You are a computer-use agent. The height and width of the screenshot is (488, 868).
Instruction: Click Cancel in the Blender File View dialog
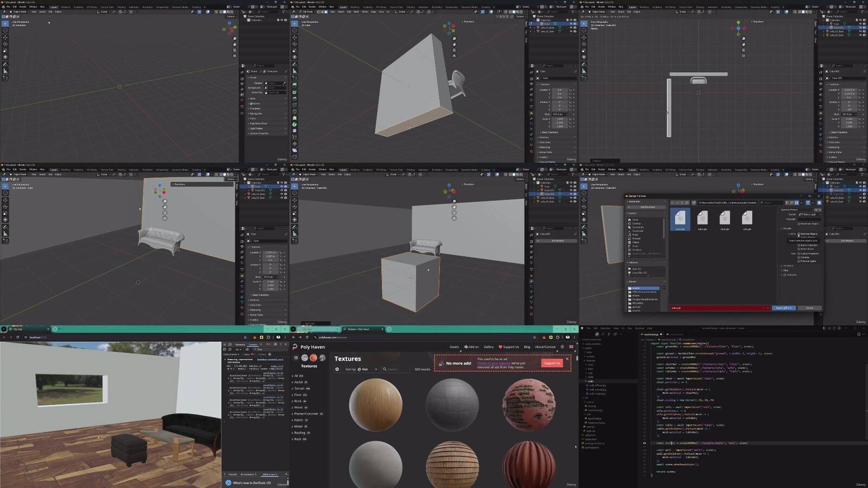tap(809, 308)
